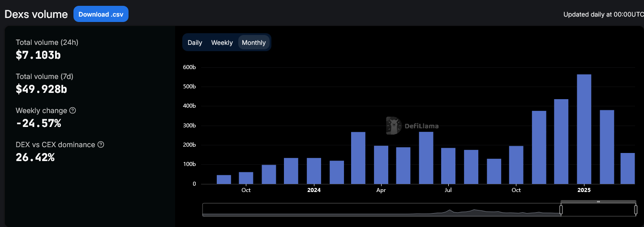The image size is (644, 227).
Task: Open the Weekly change help tooltip icon
Action: [73, 110]
